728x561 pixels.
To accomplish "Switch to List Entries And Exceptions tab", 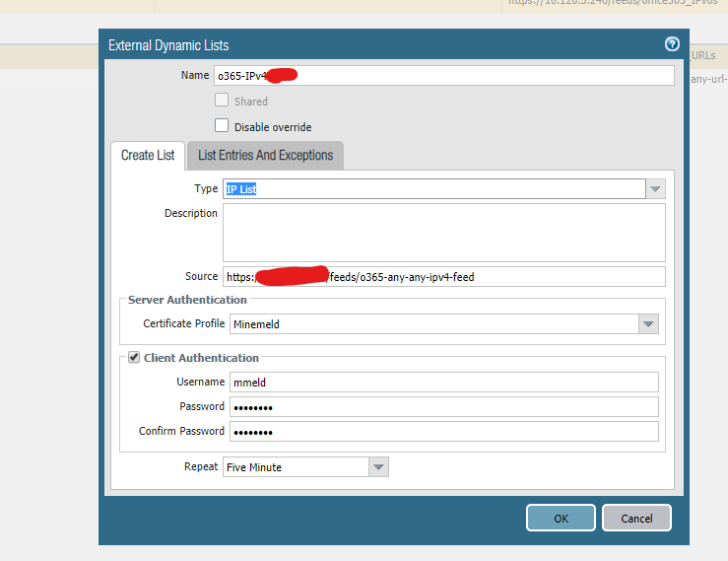I will 265,155.
